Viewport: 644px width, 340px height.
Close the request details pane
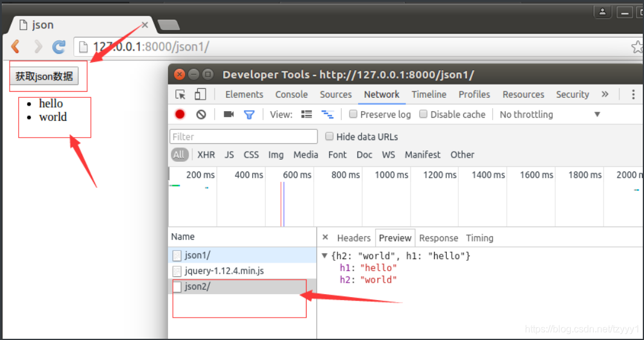tap(325, 237)
